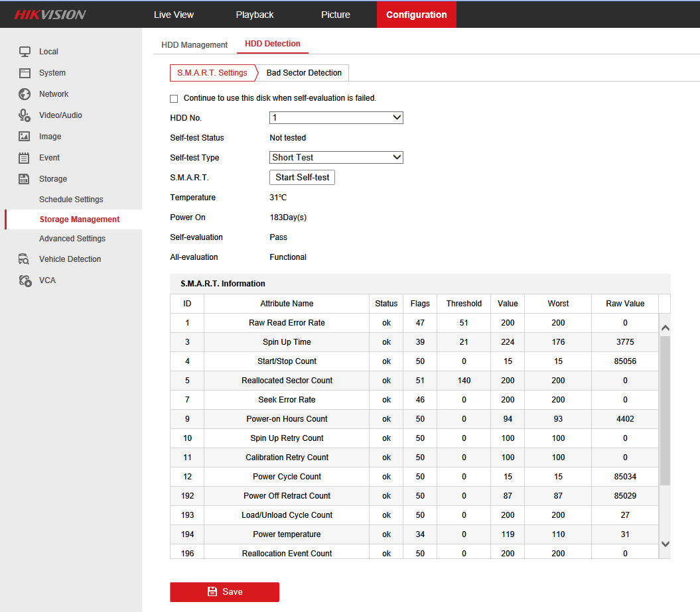Enable continue using disk when self-evaluation fails

point(174,99)
